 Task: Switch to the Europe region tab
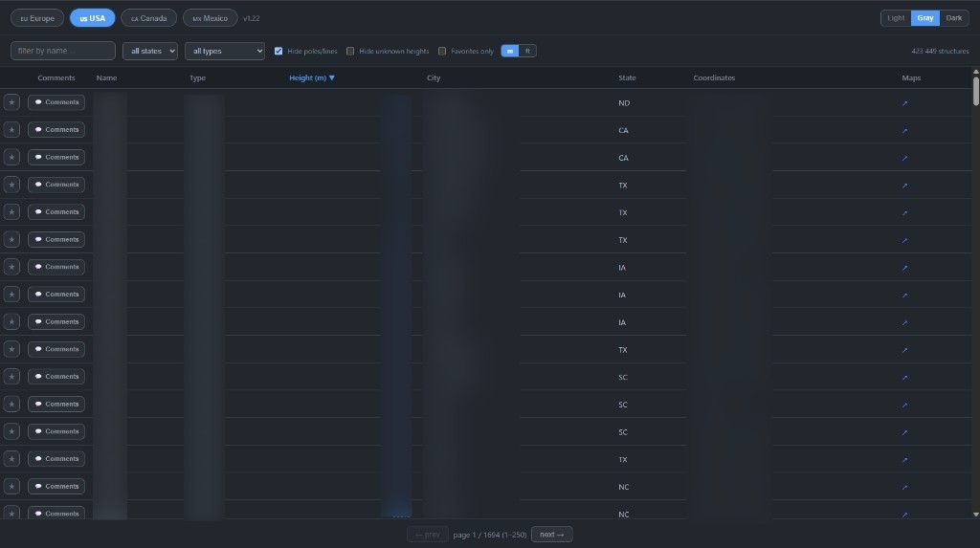coord(37,18)
